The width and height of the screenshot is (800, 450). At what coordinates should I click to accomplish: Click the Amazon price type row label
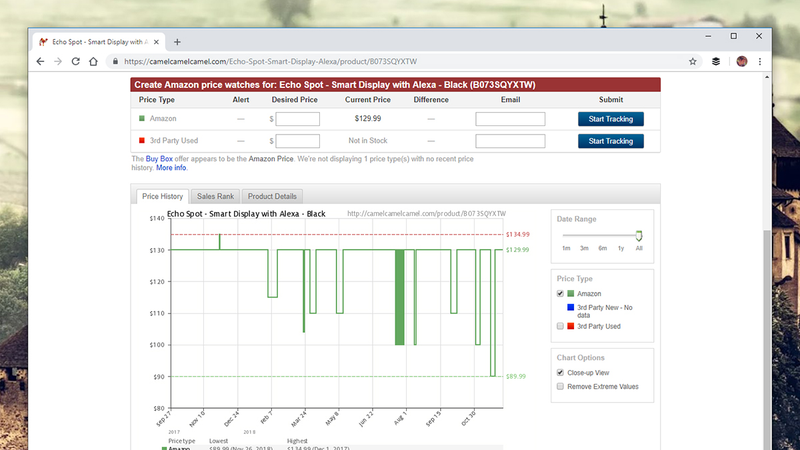[163, 118]
